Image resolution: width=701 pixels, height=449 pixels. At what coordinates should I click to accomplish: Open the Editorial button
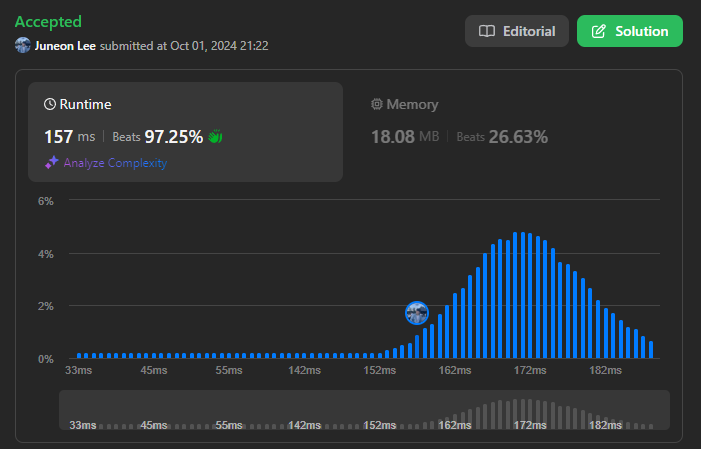click(x=517, y=31)
